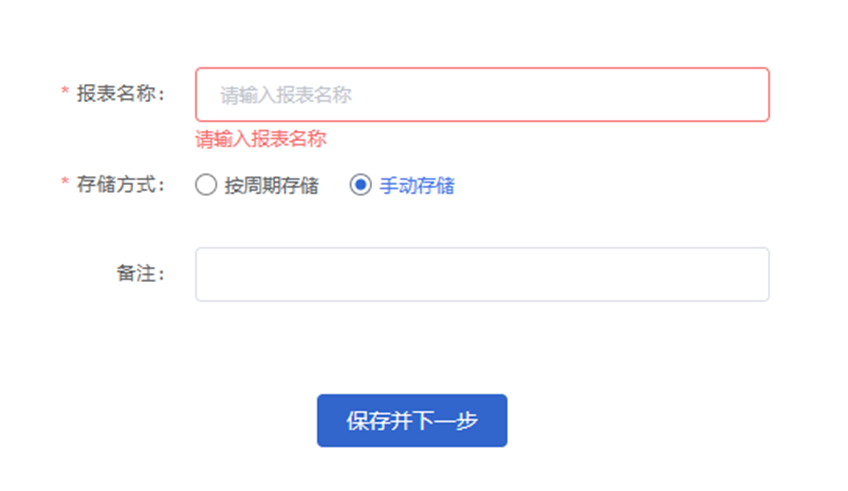848x491 pixels.
Task: Submit form with blue save-and-next button
Action: (412, 421)
